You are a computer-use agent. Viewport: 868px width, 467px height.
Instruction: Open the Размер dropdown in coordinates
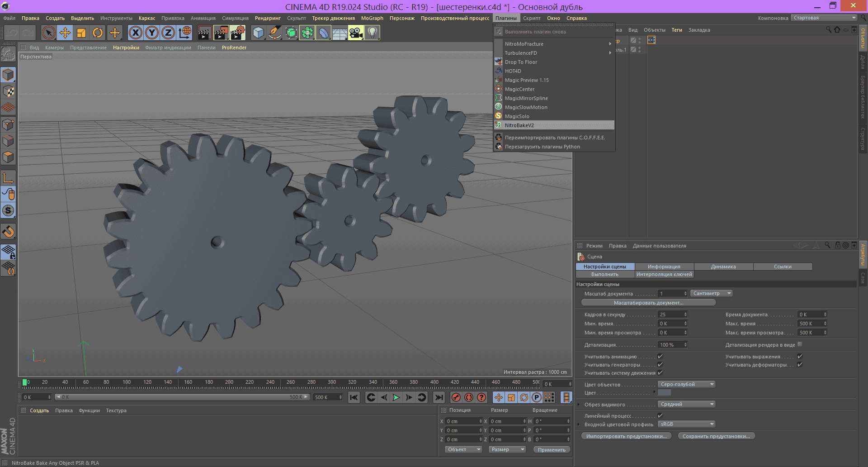pos(507,449)
